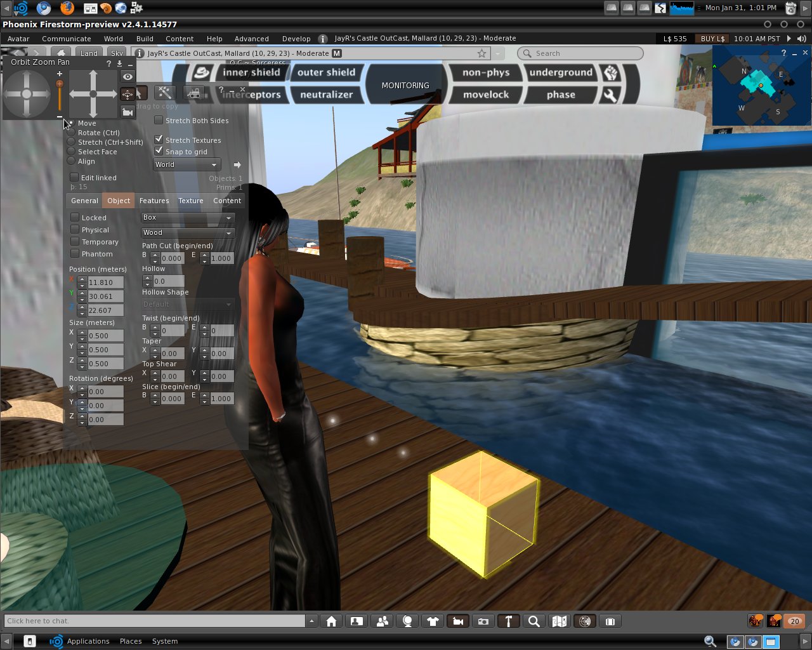Select the Rotate (Ctrl) radio button

point(72,133)
